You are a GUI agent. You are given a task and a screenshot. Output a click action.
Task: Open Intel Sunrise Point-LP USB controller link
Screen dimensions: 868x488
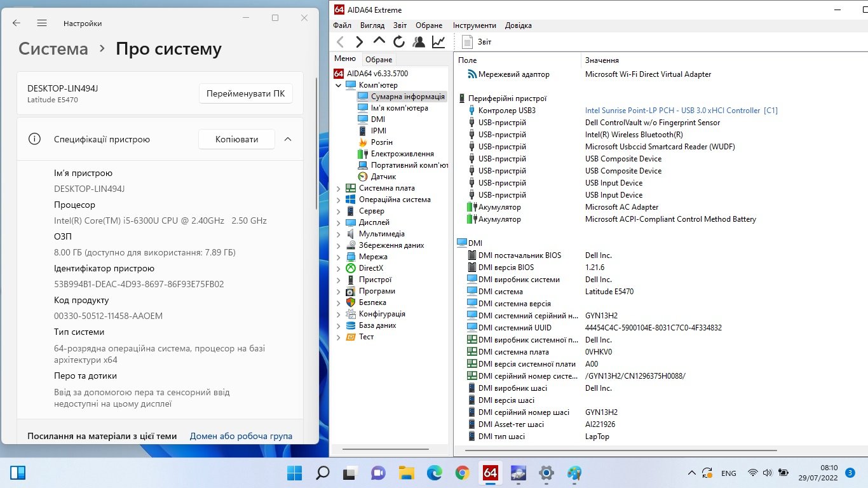pyautogui.click(x=681, y=111)
